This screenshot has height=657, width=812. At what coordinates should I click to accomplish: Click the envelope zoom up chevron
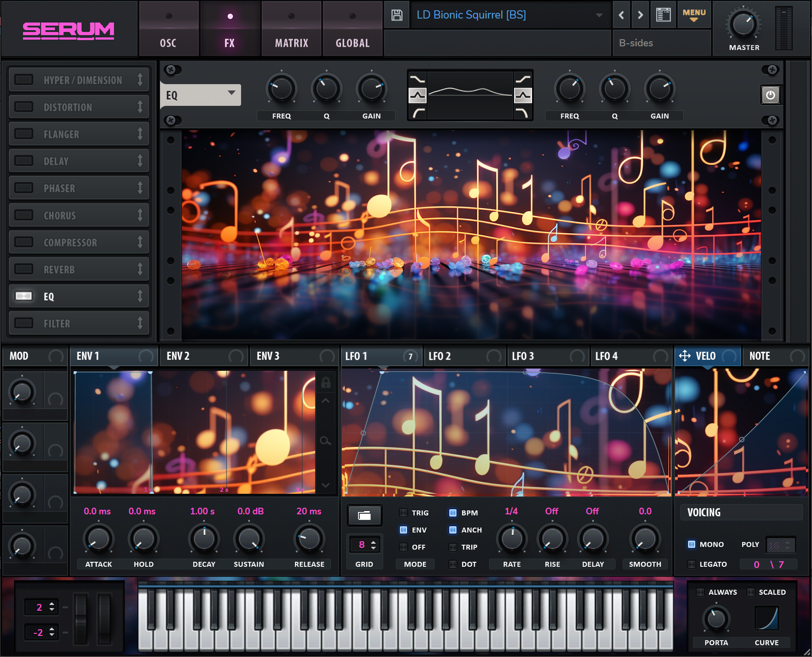(x=326, y=401)
